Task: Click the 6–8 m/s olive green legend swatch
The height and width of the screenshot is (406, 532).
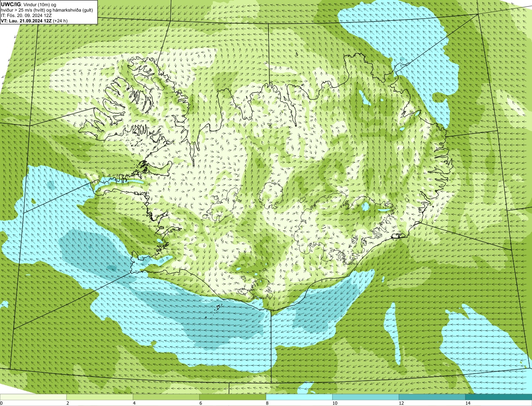Action: point(233,397)
